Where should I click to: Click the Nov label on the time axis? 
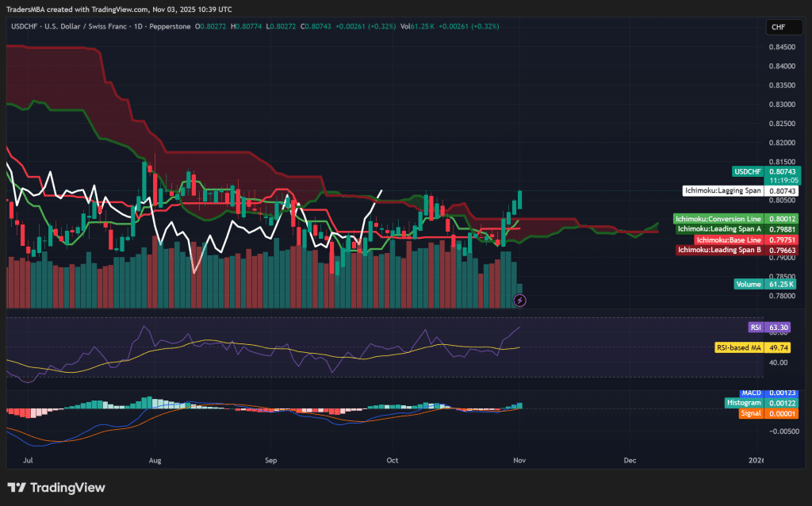click(519, 460)
